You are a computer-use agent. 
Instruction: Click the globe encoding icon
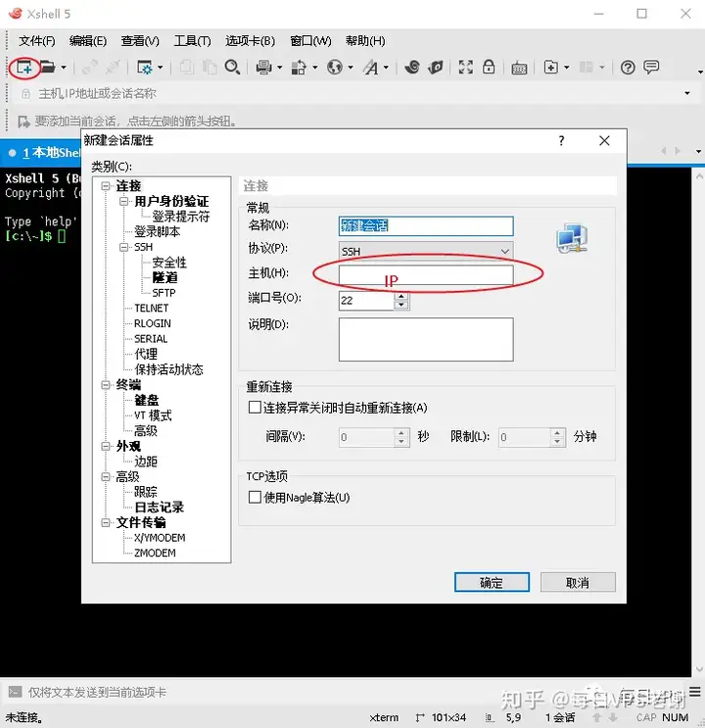[334, 68]
